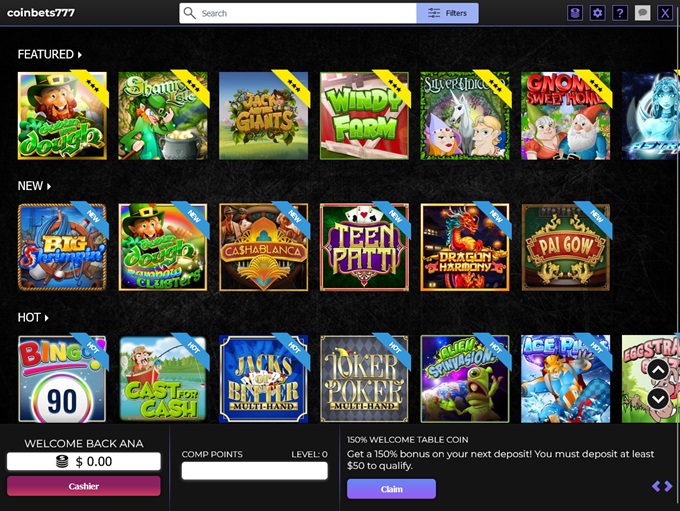The height and width of the screenshot is (511, 680).
Task: Open the Filters panel
Action: (447, 13)
